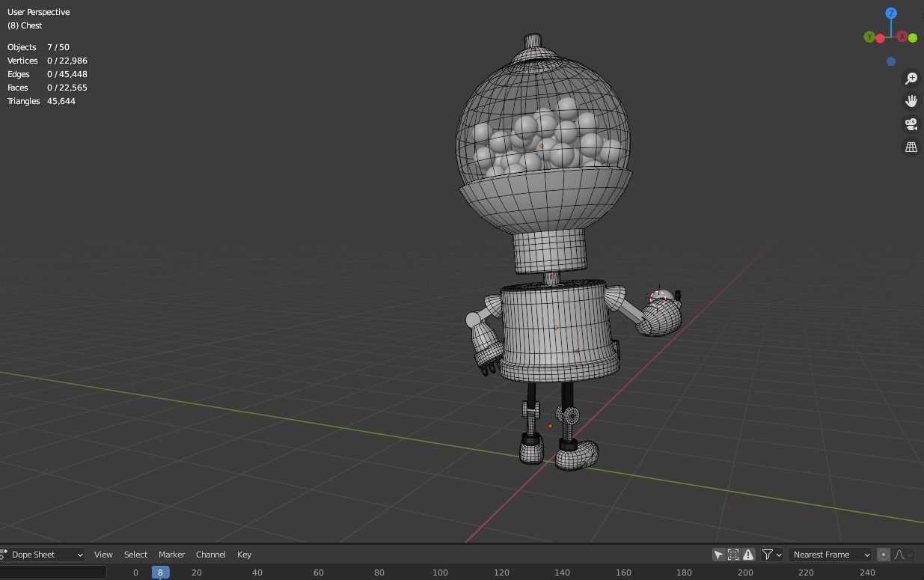Click the blue Z axis on the gizmo
This screenshot has height=580, width=924.
[891, 13]
